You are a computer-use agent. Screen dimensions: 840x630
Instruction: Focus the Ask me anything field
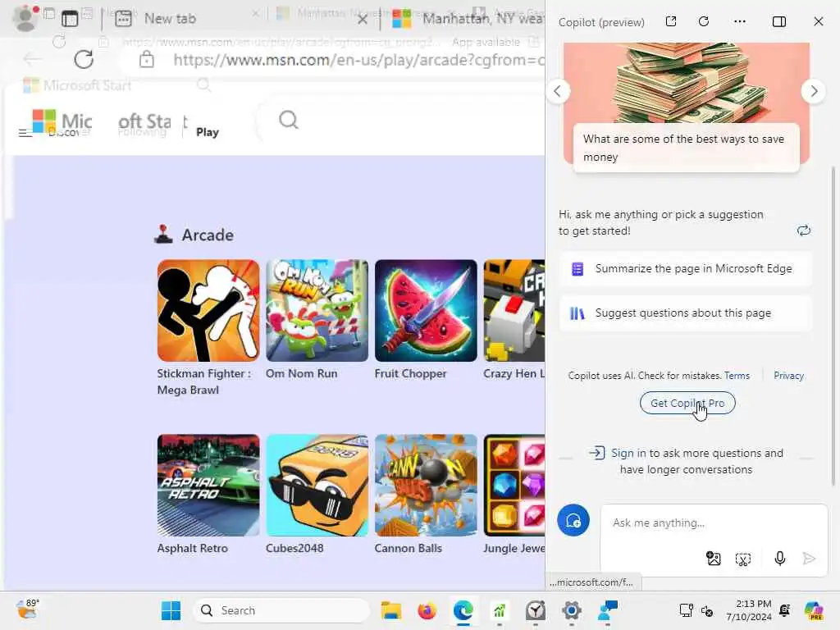(714, 523)
